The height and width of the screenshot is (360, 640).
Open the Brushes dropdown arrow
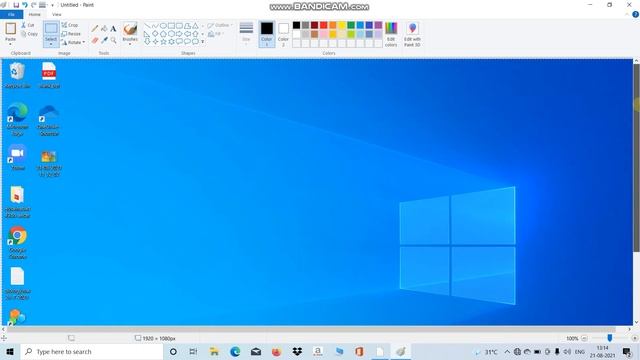coord(130,44)
